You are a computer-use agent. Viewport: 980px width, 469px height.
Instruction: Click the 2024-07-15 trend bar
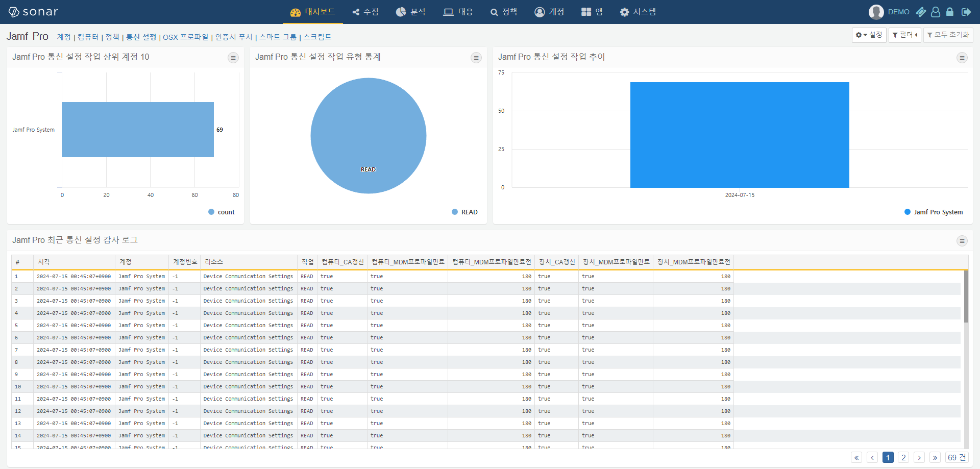coord(740,135)
